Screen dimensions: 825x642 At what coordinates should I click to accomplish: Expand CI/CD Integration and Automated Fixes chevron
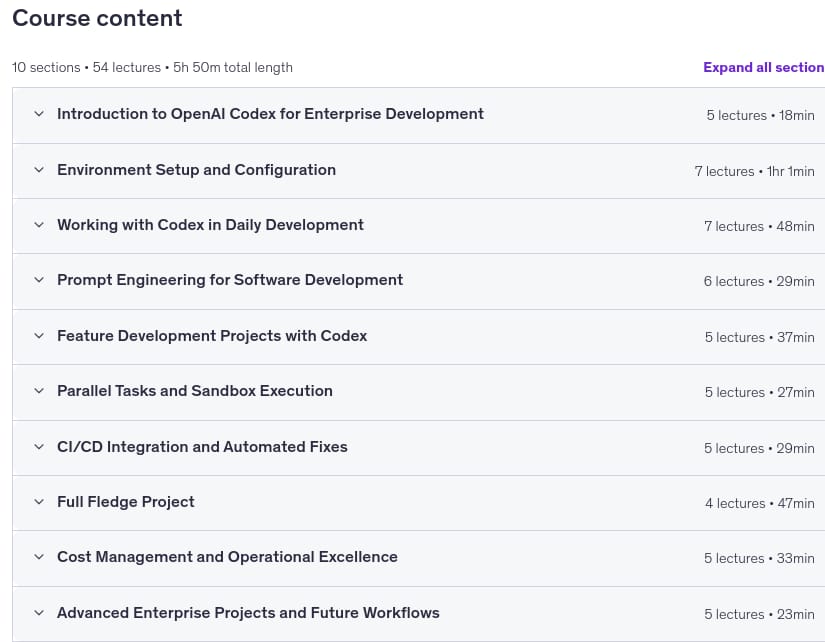[x=39, y=447]
